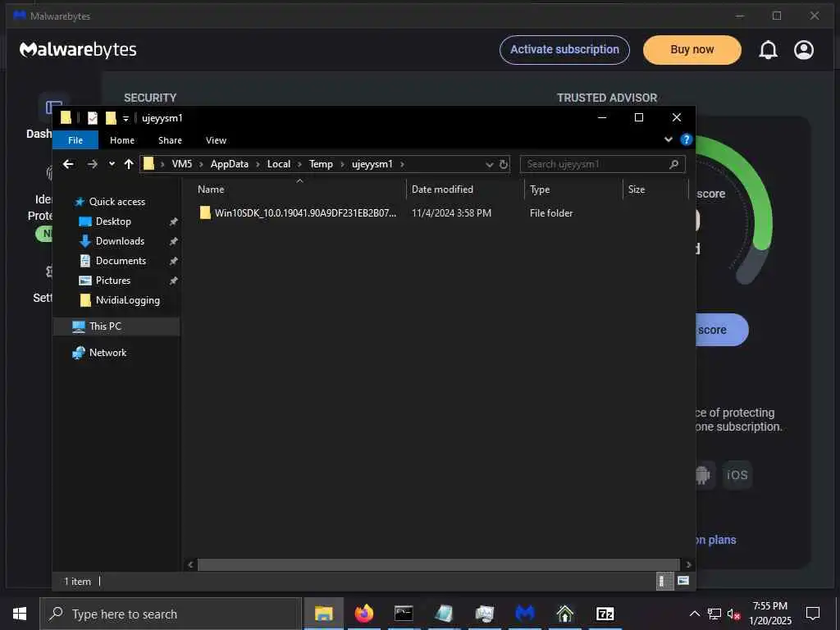The width and height of the screenshot is (840, 630).
Task: Open File Explorer from the taskbar
Action: click(323, 614)
